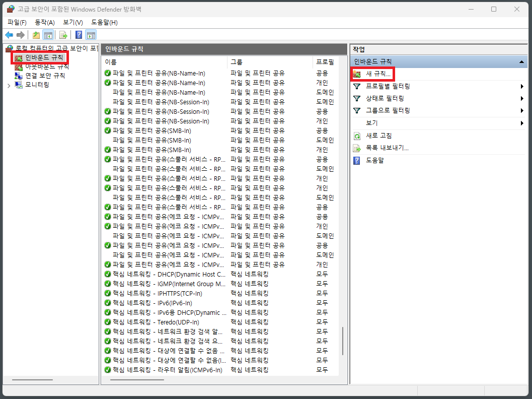Click 목록 내보내기... action
This screenshot has height=399, width=532.
pos(387,148)
